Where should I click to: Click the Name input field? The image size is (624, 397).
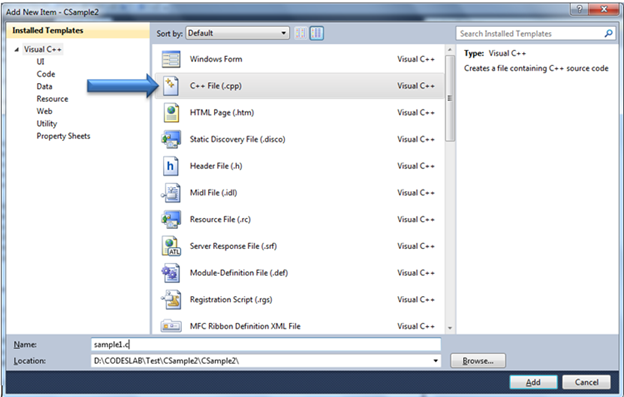coord(266,344)
